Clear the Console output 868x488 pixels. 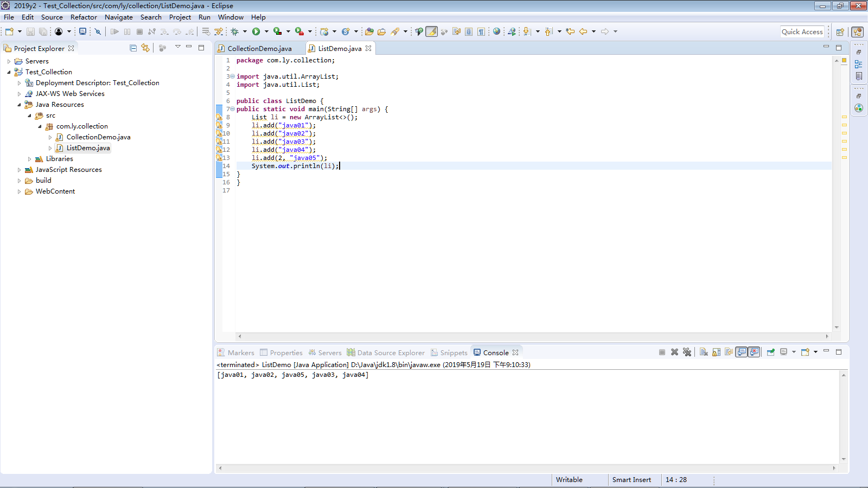[x=704, y=352]
